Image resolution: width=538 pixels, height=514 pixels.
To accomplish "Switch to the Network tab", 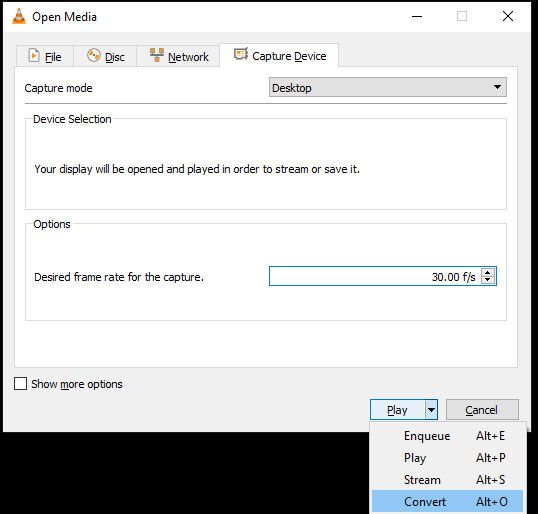I will tap(178, 56).
